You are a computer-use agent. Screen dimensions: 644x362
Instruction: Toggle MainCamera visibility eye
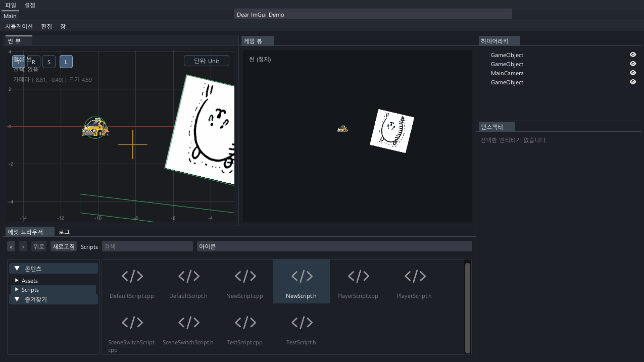633,73
